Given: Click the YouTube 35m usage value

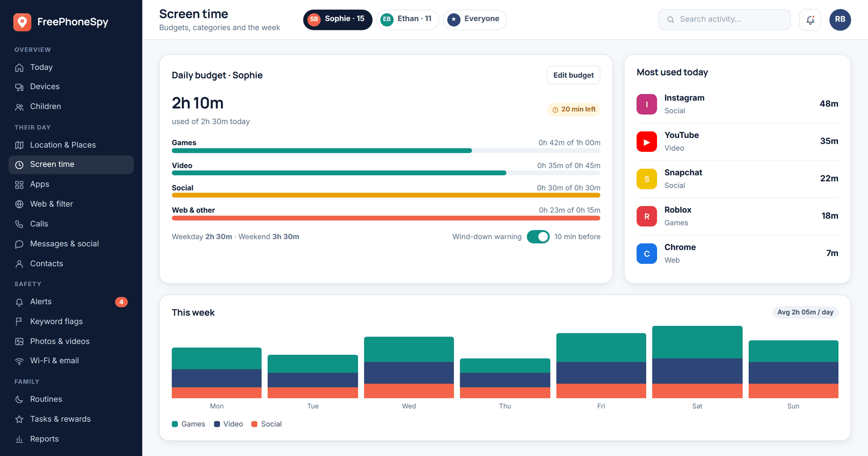Looking at the screenshot, I should [x=829, y=141].
